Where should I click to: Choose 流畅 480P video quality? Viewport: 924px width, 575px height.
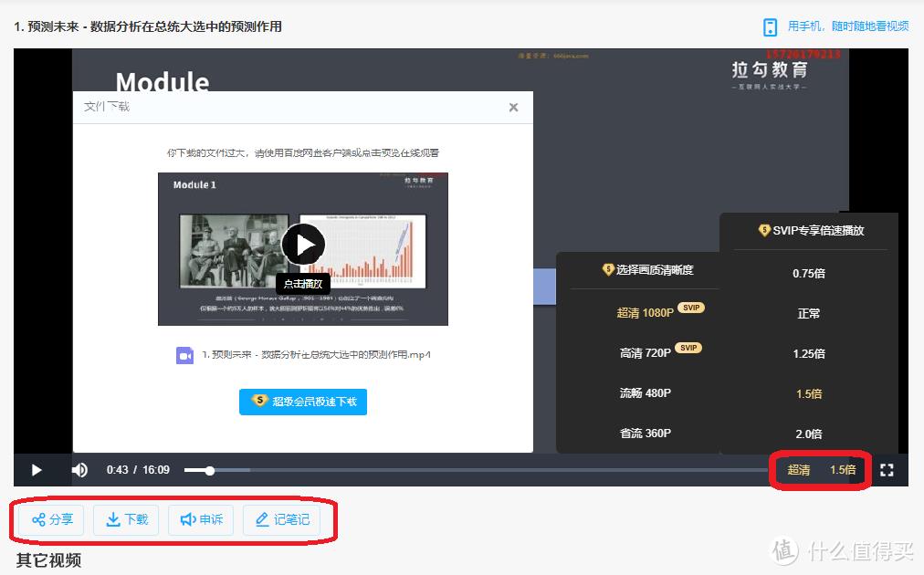pos(645,392)
